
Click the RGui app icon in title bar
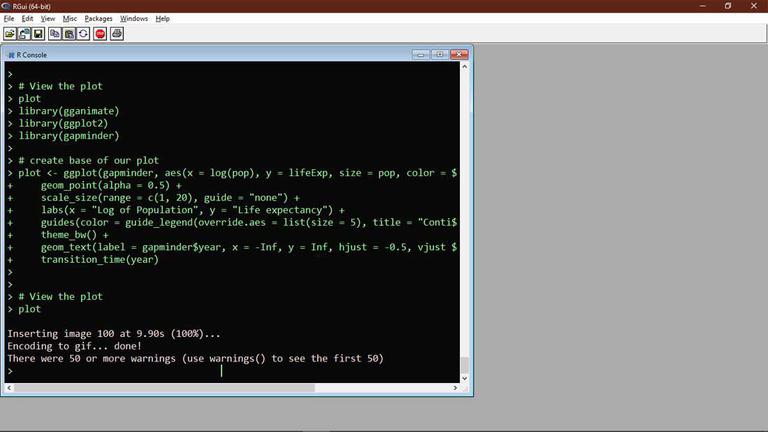(x=5, y=6)
